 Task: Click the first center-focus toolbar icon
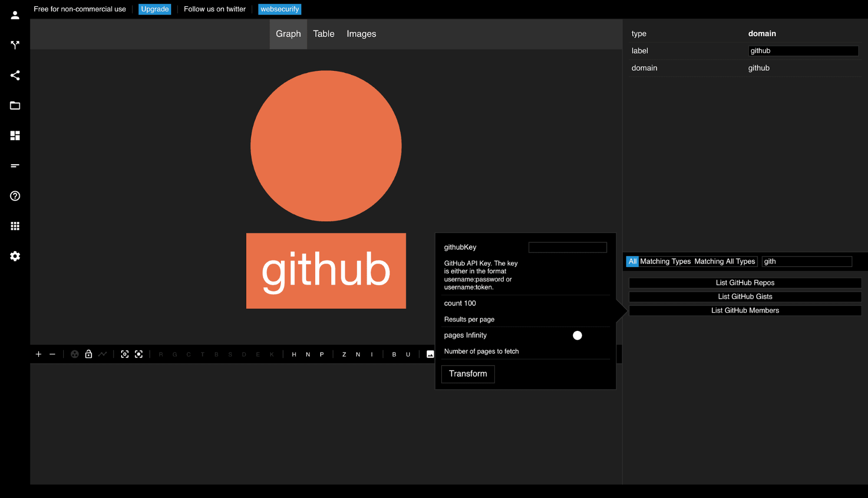click(125, 354)
